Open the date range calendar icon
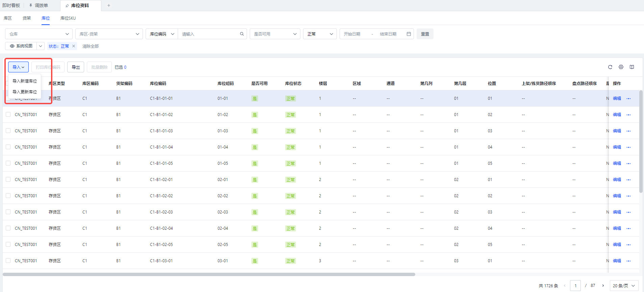The image size is (644, 292). coord(408,34)
